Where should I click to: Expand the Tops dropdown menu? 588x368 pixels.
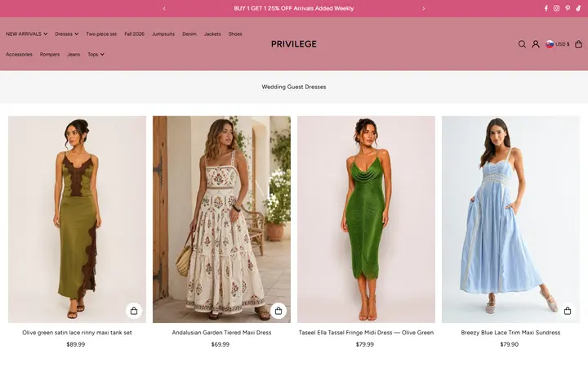pos(96,55)
